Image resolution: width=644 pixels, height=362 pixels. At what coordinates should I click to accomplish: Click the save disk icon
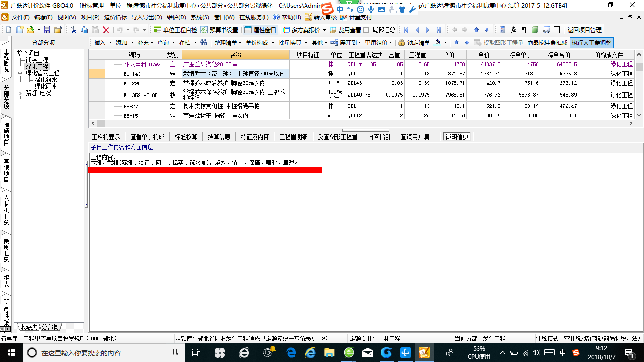(x=47, y=30)
